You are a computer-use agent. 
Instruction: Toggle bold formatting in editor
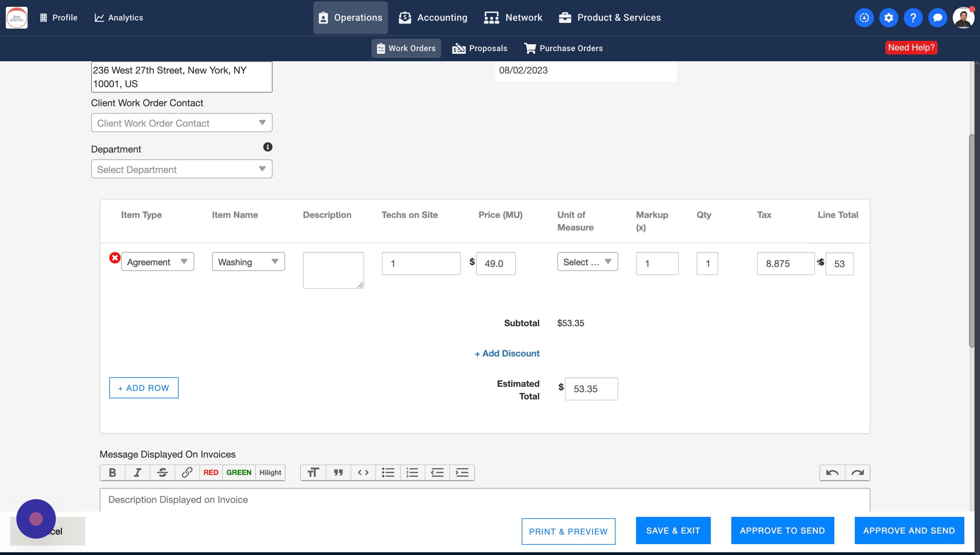click(x=112, y=473)
